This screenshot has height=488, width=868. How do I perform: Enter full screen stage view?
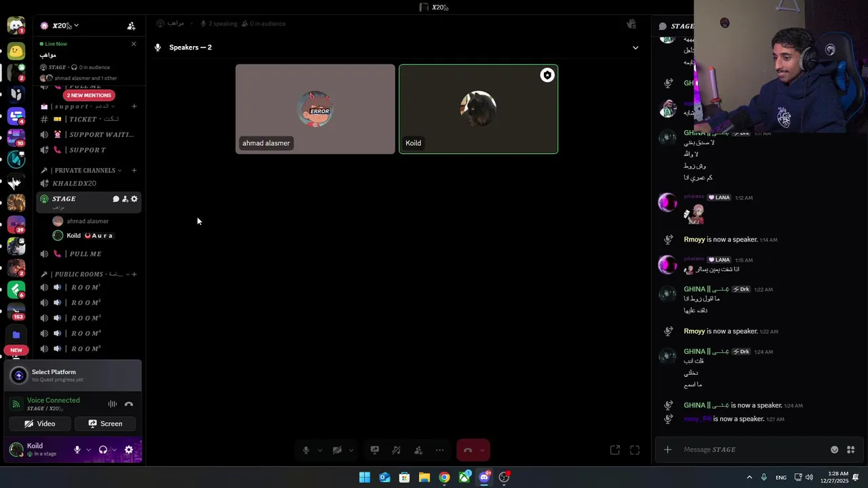pos(635,450)
